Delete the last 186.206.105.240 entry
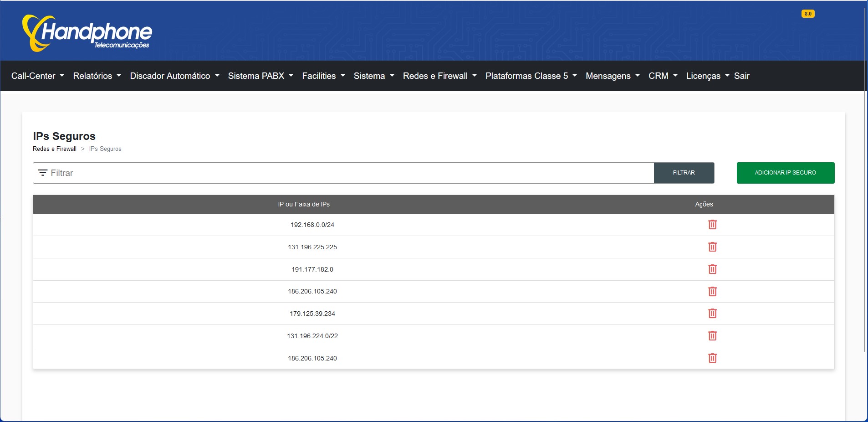The width and height of the screenshot is (868, 422). click(712, 358)
